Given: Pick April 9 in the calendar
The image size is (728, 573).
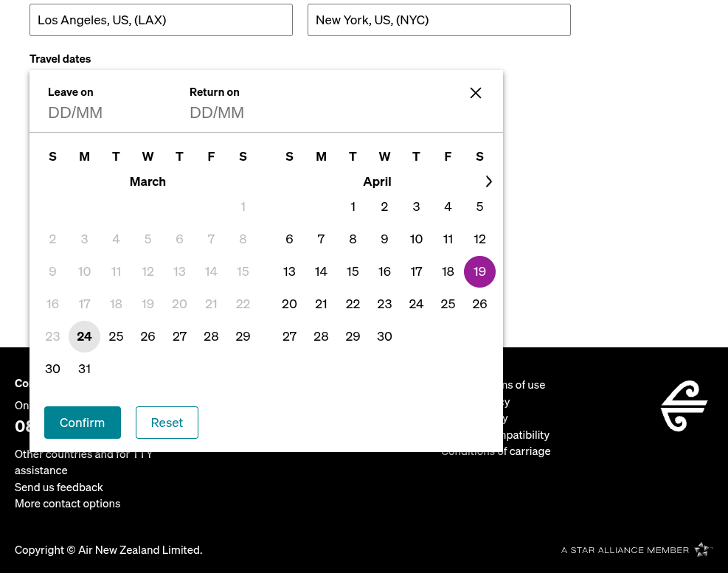Looking at the screenshot, I should pos(384,239).
